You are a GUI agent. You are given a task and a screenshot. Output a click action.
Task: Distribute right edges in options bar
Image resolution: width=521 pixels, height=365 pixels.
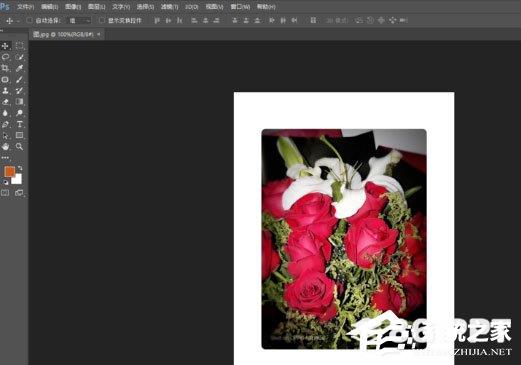click(294, 21)
